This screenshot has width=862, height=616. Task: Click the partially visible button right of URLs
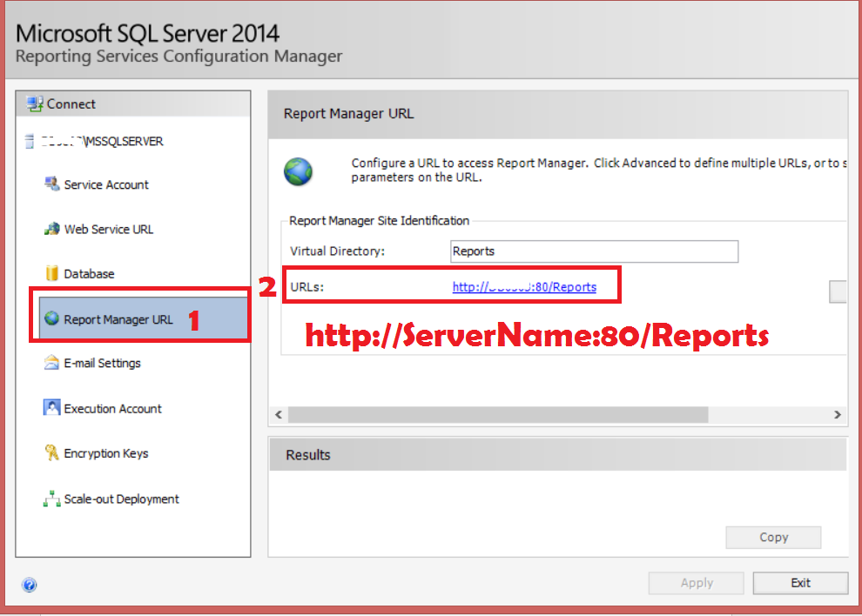point(838,291)
